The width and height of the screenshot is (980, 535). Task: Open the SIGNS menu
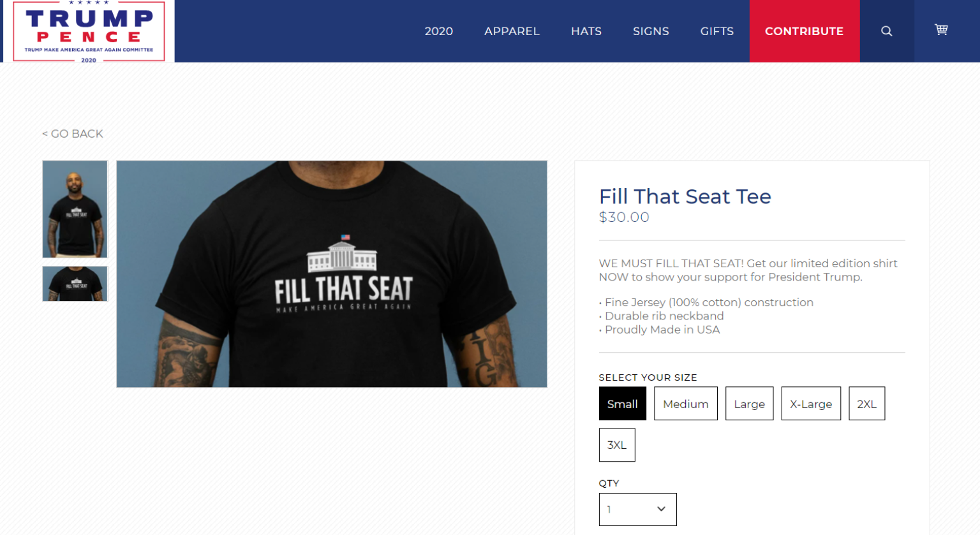[651, 31]
